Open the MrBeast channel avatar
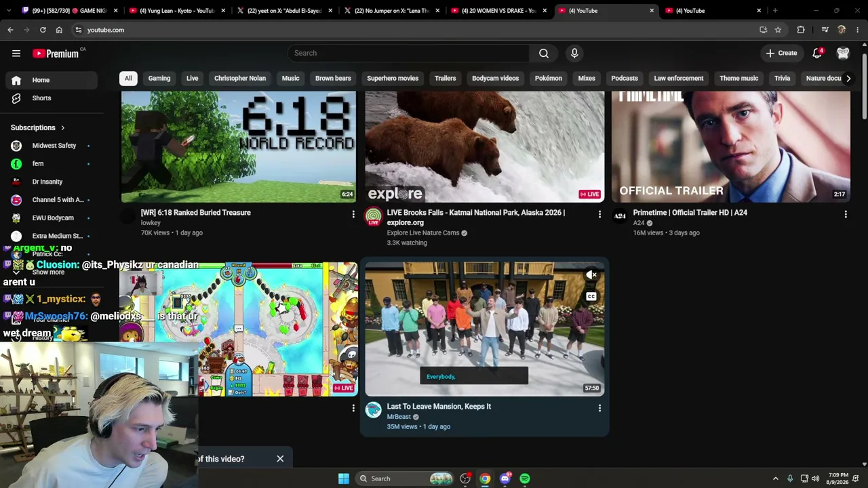 tap(374, 409)
